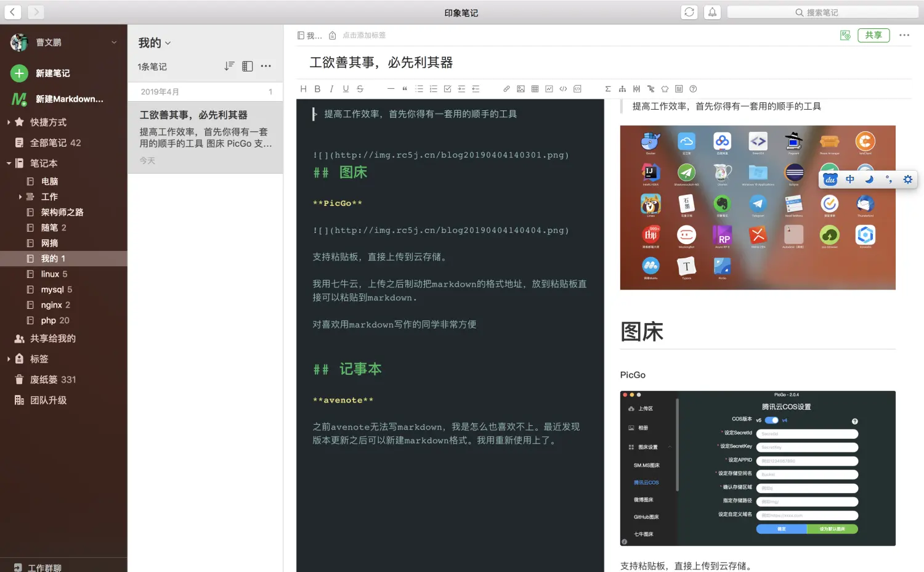
Task: Insert a math formula via sigma icon
Action: click(608, 89)
